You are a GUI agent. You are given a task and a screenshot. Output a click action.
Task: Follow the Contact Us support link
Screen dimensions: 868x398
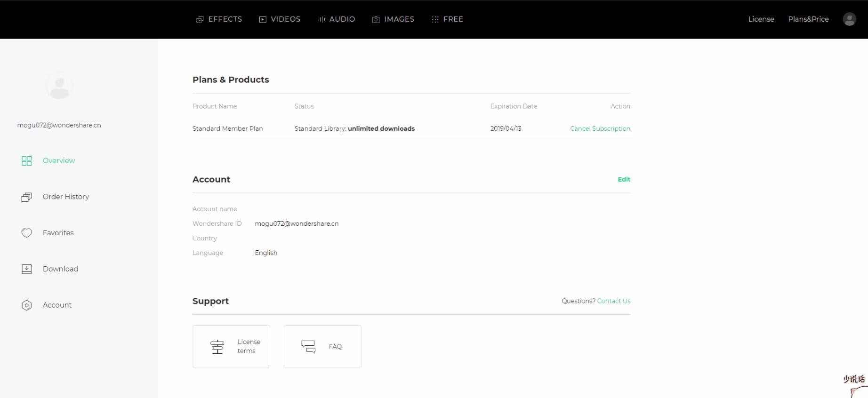(x=613, y=301)
